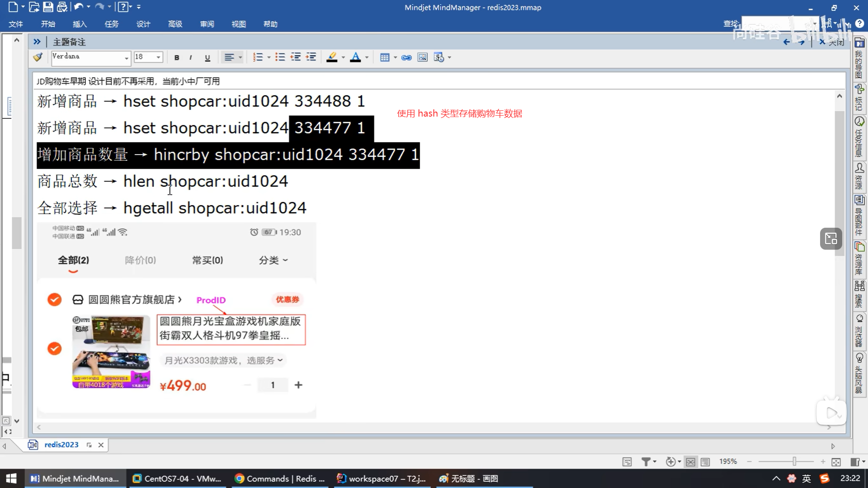Toggle bold formatting
This screenshot has width=868, height=488.
(x=177, y=57)
